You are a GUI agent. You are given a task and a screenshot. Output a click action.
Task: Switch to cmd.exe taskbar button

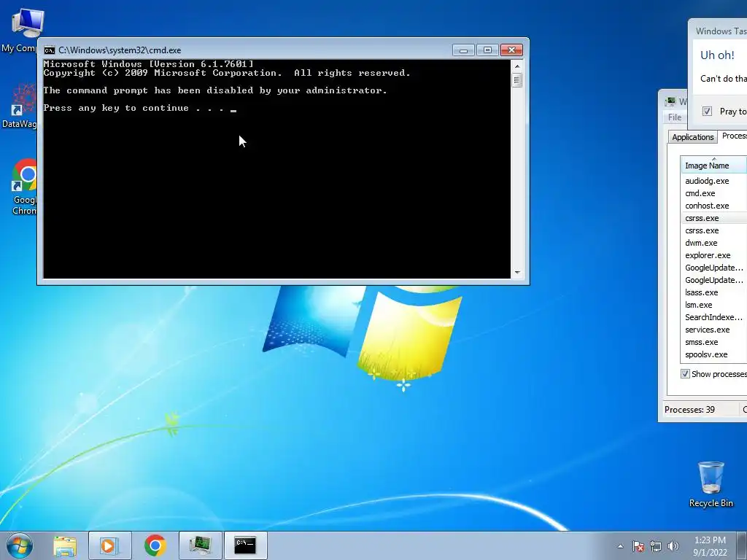click(x=245, y=545)
